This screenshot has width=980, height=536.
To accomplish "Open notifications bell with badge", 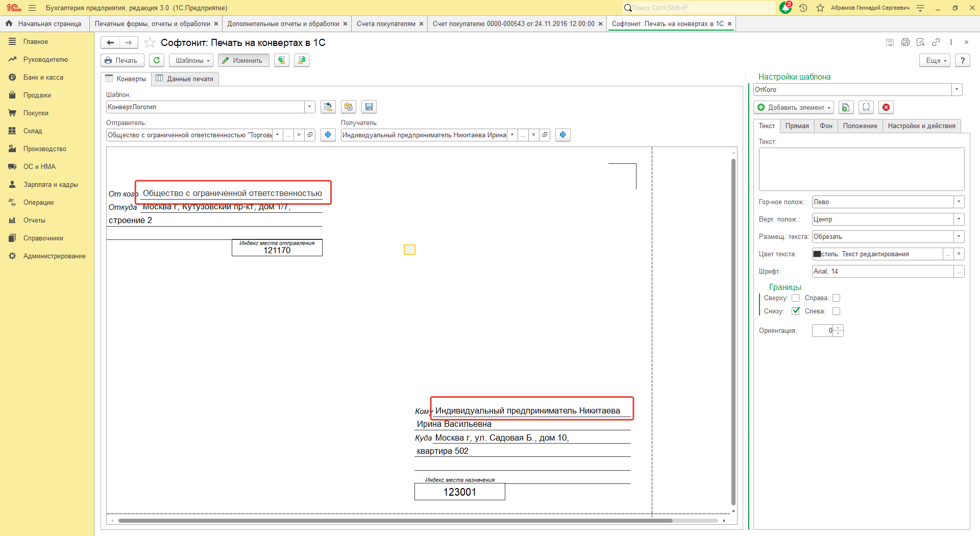I will pyautogui.click(x=786, y=8).
